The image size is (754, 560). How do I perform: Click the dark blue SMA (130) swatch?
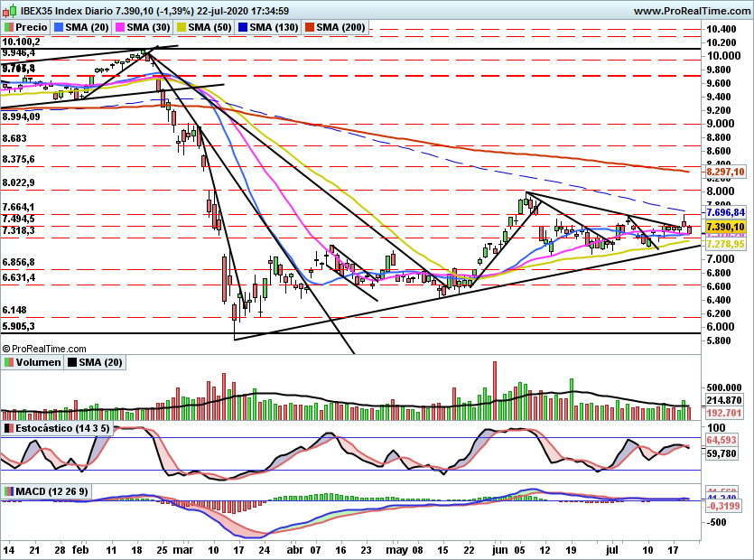[242, 27]
